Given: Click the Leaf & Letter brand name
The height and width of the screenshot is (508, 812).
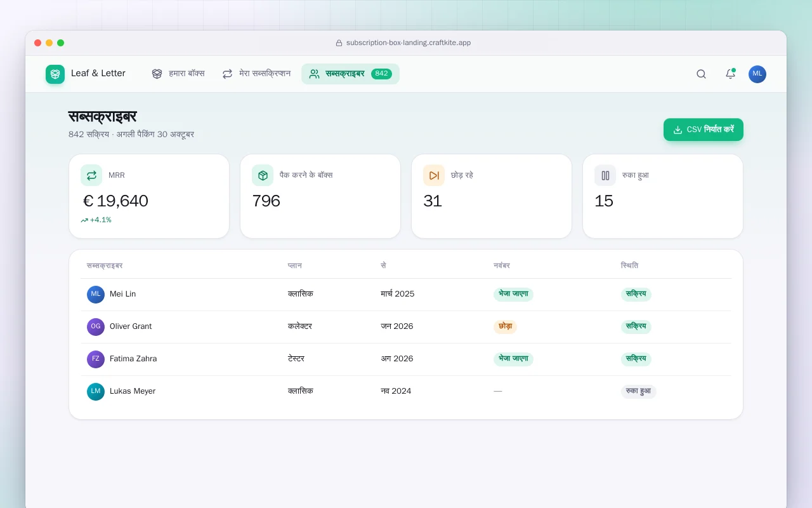Looking at the screenshot, I should coord(98,74).
